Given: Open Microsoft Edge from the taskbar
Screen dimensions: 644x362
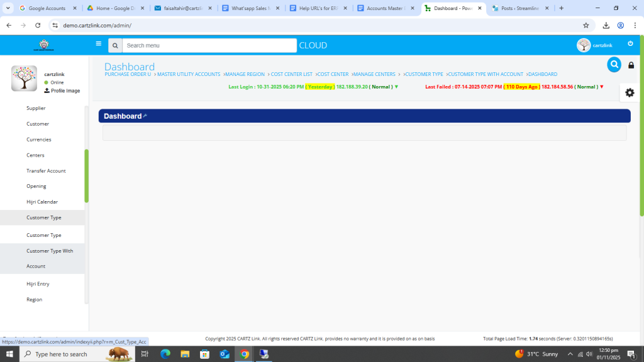Looking at the screenshot, I should pyautogui.click(x=165, y=354).
